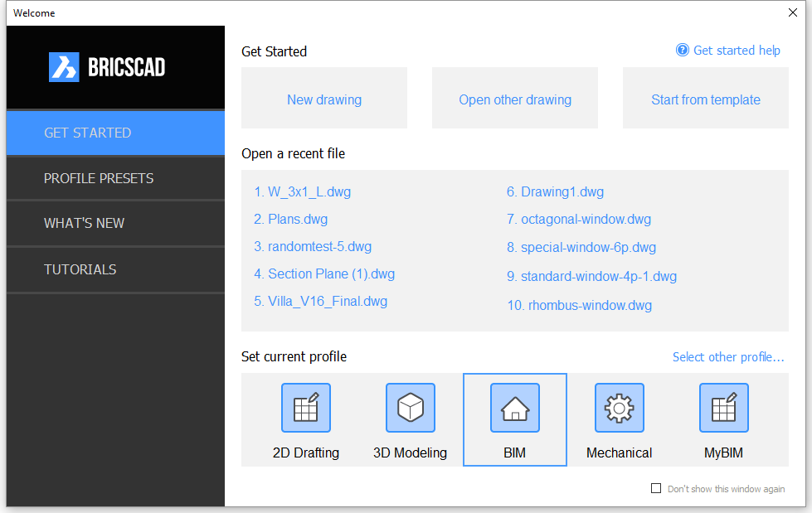Choose the 3D Modeling cube icon
This screenshot has height=513, width=812.
point(410,408)
